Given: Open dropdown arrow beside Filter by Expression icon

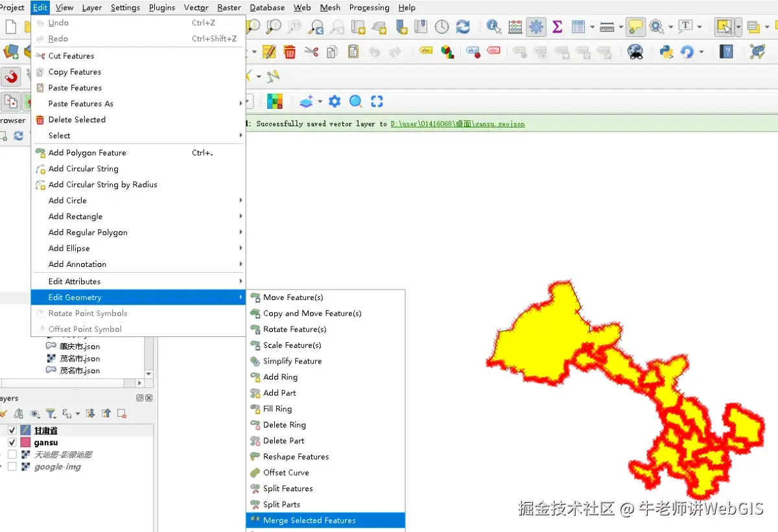Looking at the screenshot, I should pos(78,413).
